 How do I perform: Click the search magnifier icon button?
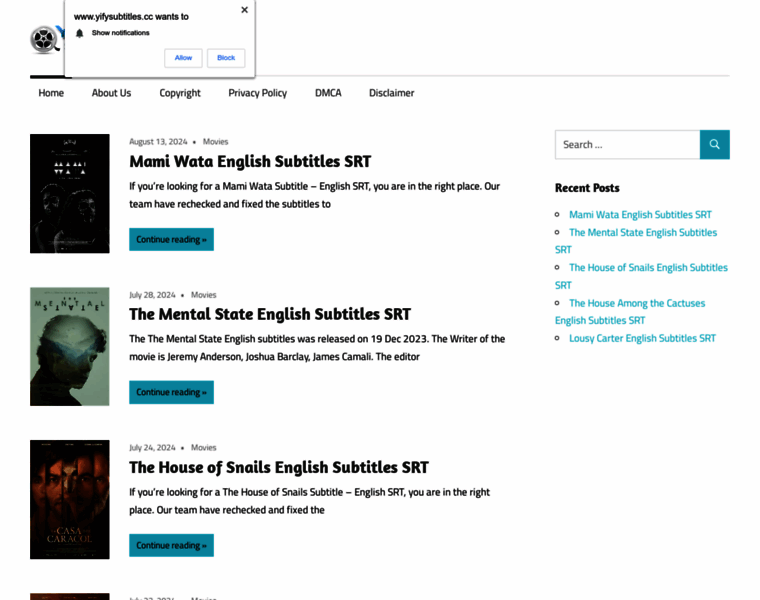coord(714,144)
